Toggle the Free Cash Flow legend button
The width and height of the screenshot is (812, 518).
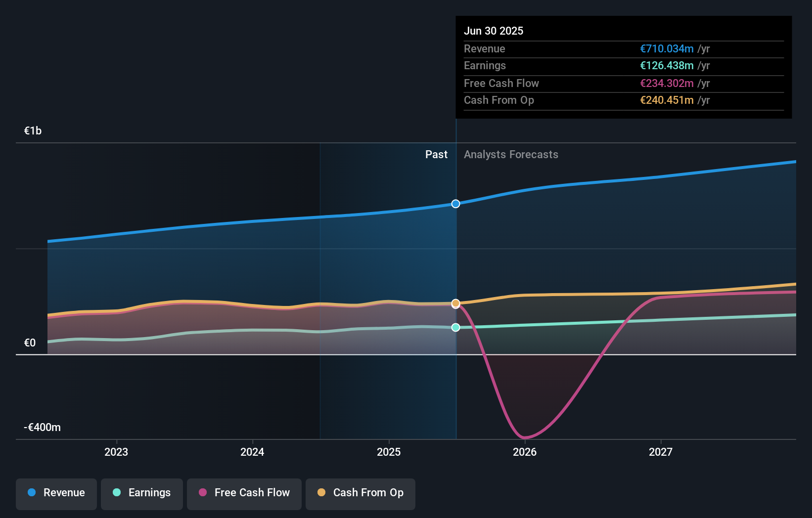pyautogui.click(x=244, y=494)
